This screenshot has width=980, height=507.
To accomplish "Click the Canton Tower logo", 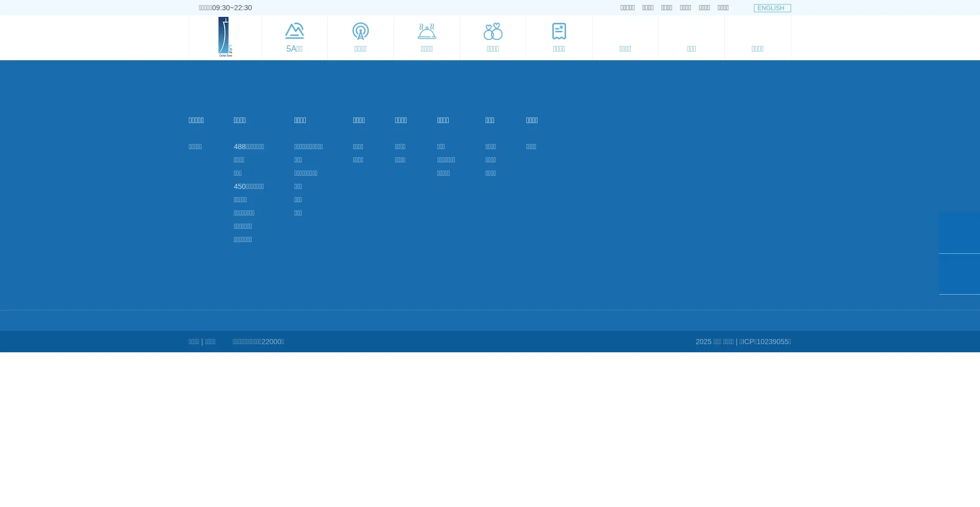I will [225, 37].
